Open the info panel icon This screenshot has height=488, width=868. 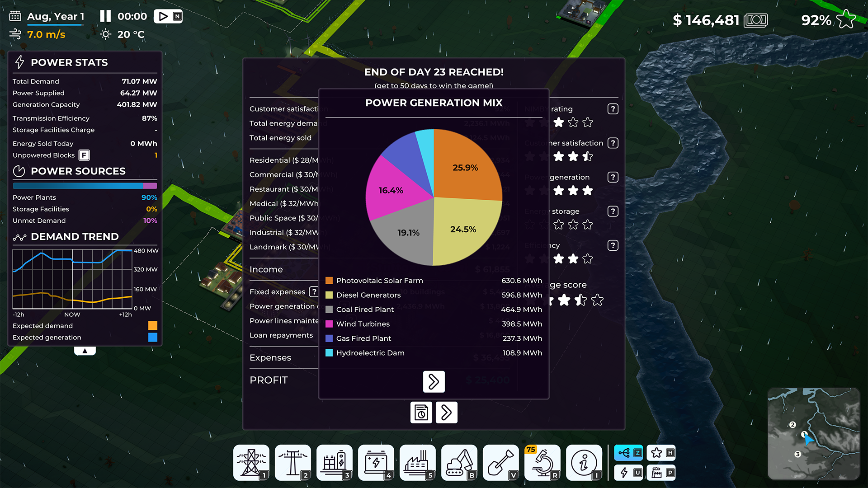pyautogui.click(x=584, y=462)
